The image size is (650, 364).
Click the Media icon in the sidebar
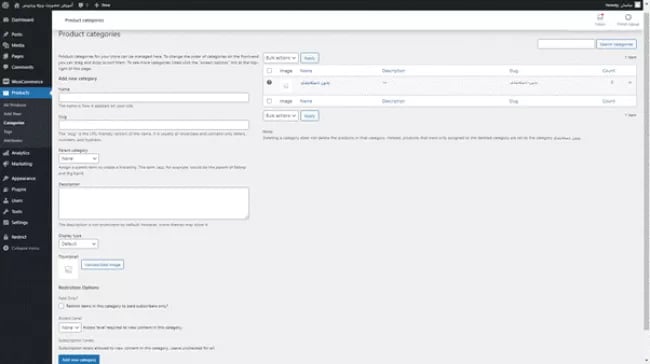pyautogui.click(x=6, y=45)
